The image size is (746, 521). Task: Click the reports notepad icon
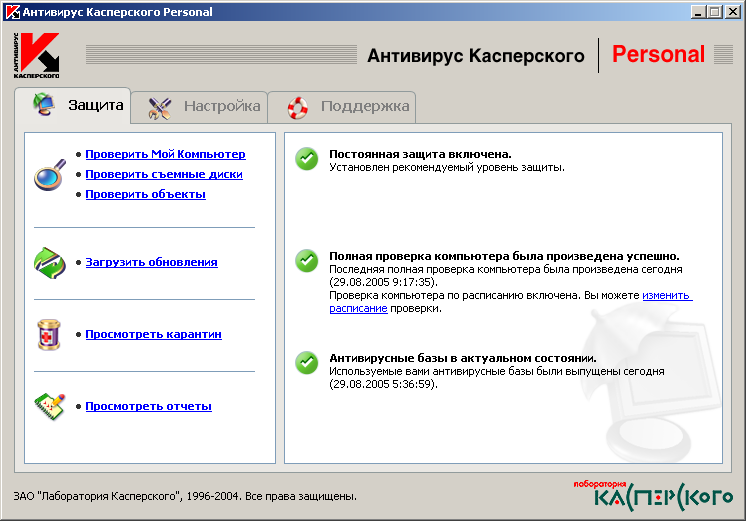(49, 407)
